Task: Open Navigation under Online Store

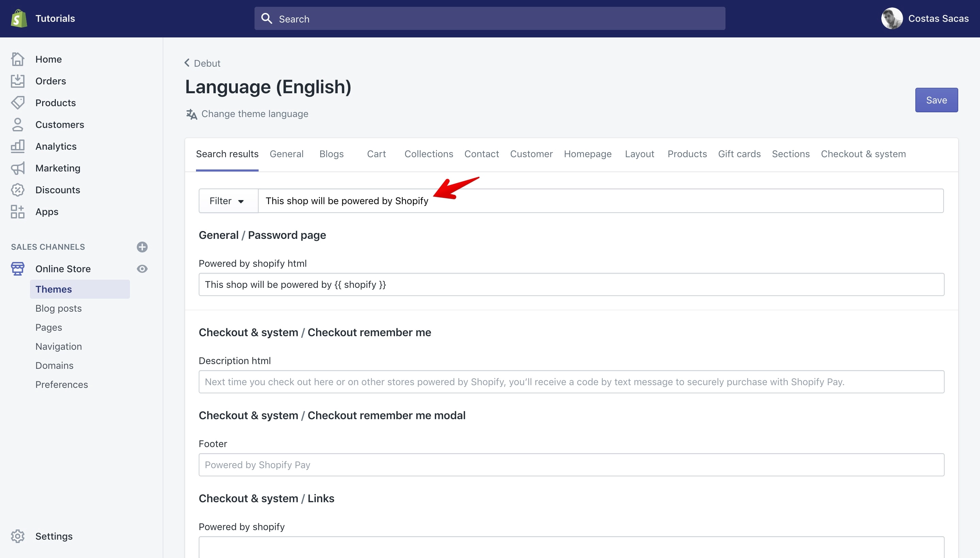Action: pos(59,346)
